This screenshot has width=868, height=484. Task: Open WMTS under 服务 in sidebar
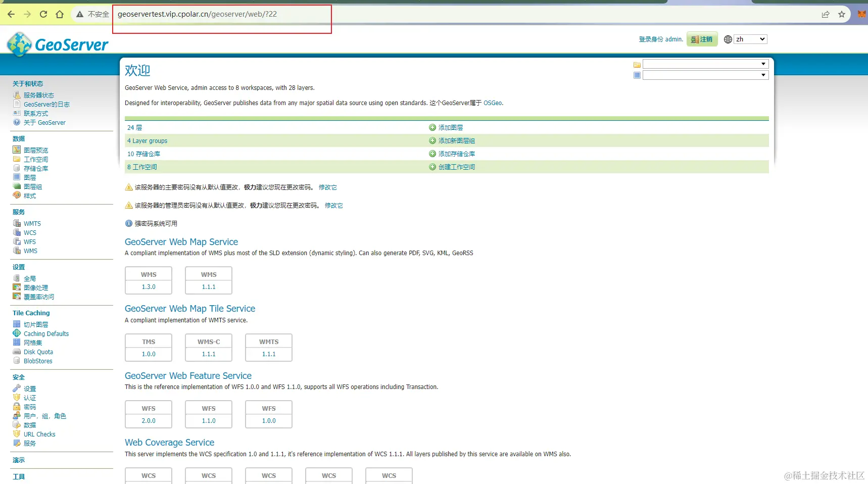[x=32, y=224]
